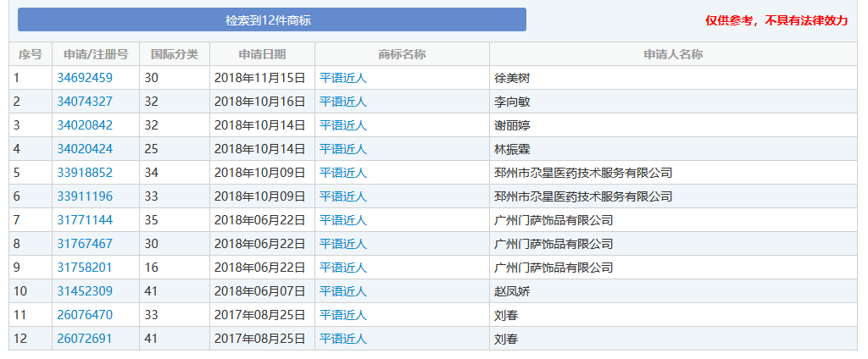
Task: Select applicant 广州门萨饰品有限公司 in row 8
Action: [x=554, y=244]
